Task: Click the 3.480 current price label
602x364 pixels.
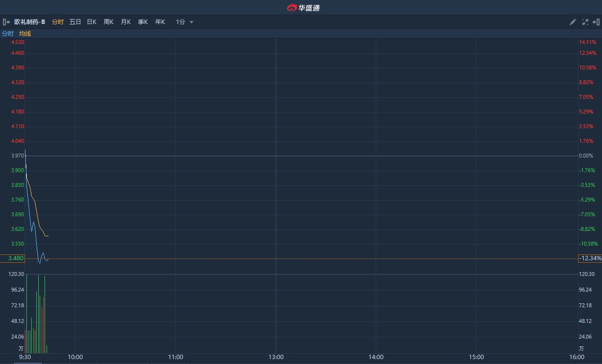Action: click(x=16, y=258)
